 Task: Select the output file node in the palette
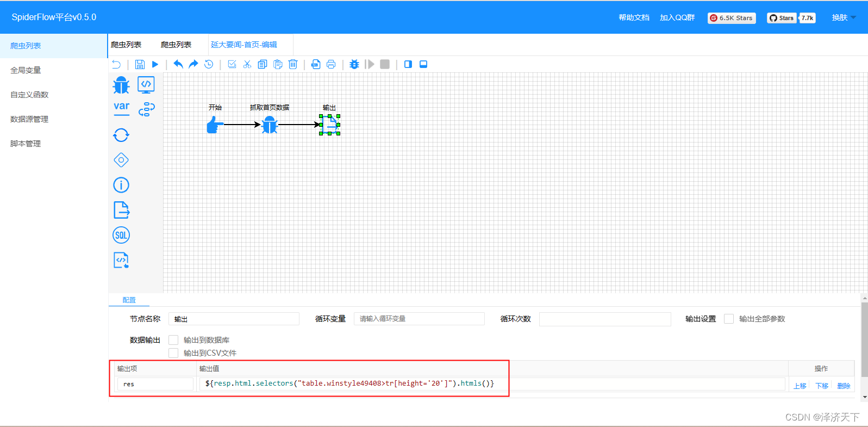[x=121, y=210]
